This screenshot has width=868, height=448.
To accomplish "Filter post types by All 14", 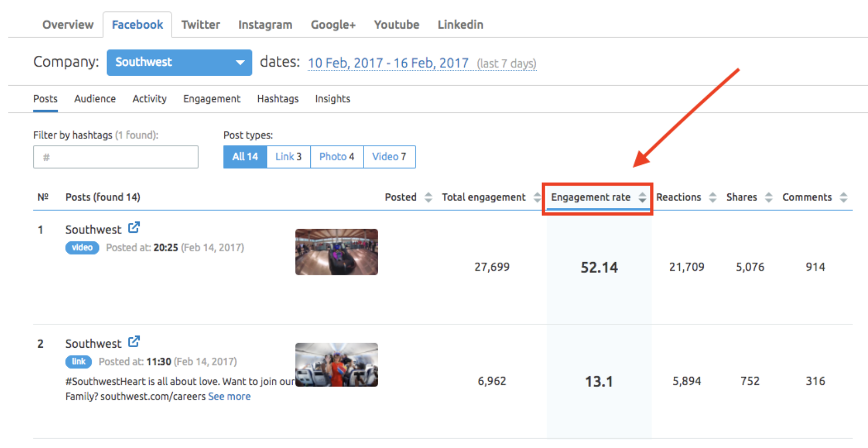I will (245, 157).
